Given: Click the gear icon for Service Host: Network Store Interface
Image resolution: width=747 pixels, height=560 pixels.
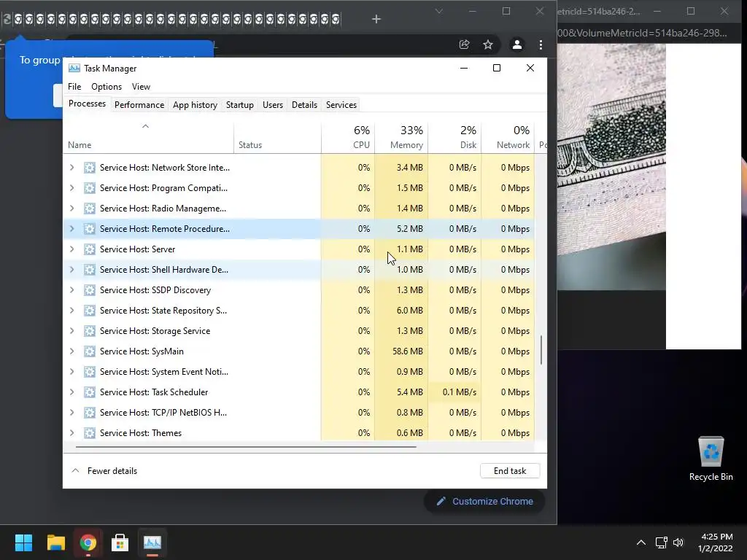Looking at the screenshot, I should tap(90, 168).
